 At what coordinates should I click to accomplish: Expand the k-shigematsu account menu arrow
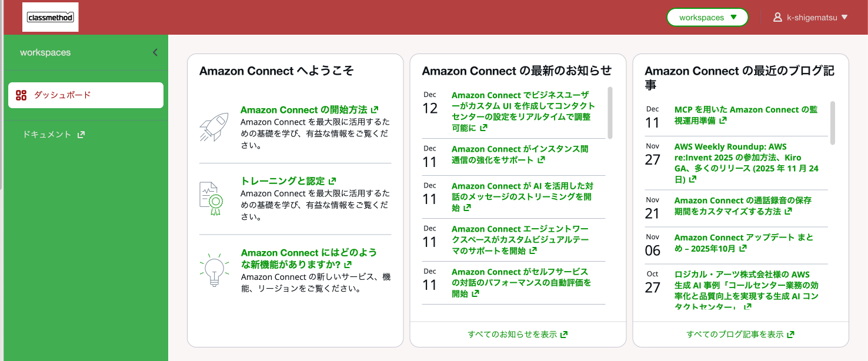click(x=844, y=18)
